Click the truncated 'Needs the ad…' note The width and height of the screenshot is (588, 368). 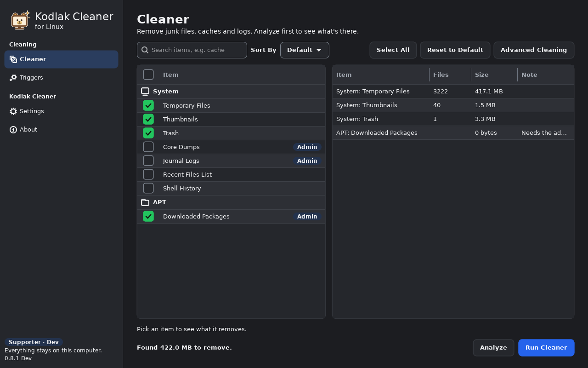click(544, 133)
